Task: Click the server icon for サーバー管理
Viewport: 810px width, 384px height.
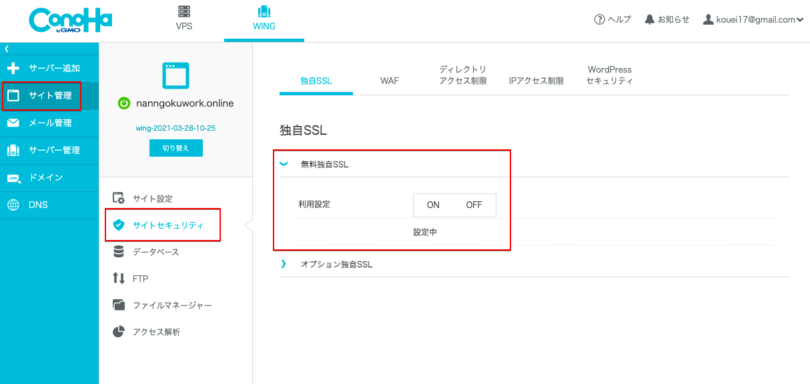Action: click(x=13, y=150)
